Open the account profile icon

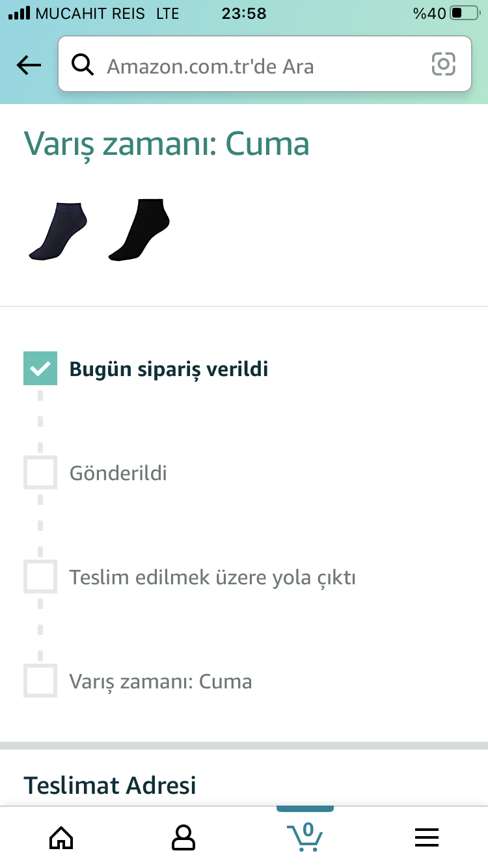point(183,837)
